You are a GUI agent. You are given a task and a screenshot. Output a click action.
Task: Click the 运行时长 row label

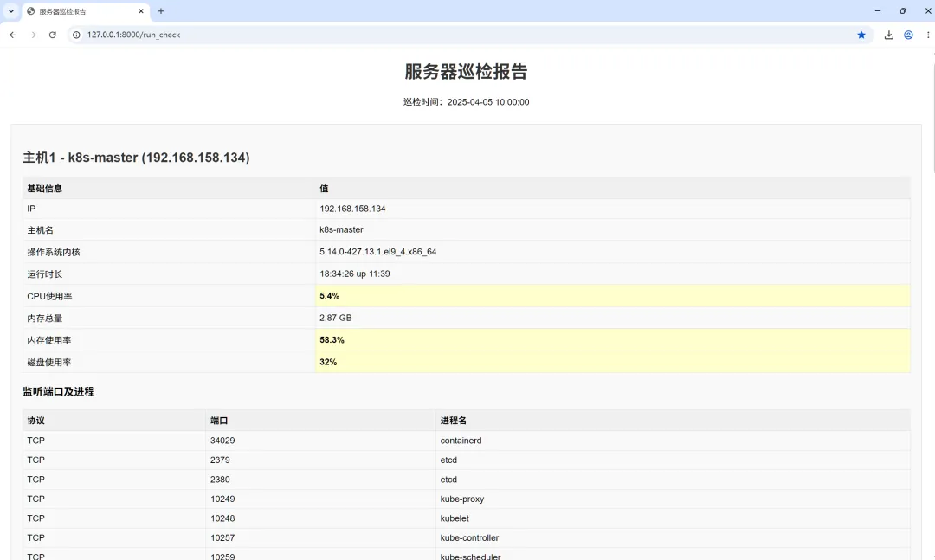[x=45, y=274]
